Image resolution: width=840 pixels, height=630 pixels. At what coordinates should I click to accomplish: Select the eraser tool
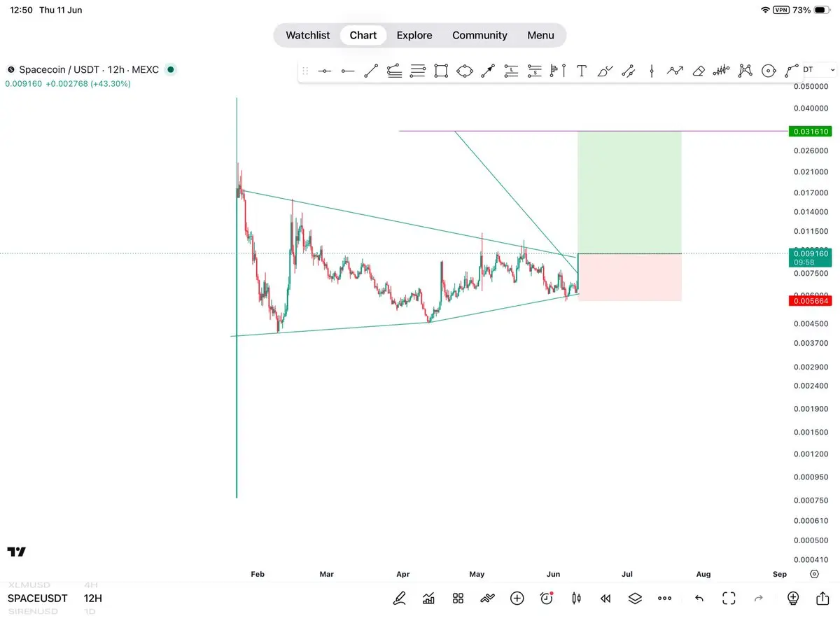698,71
